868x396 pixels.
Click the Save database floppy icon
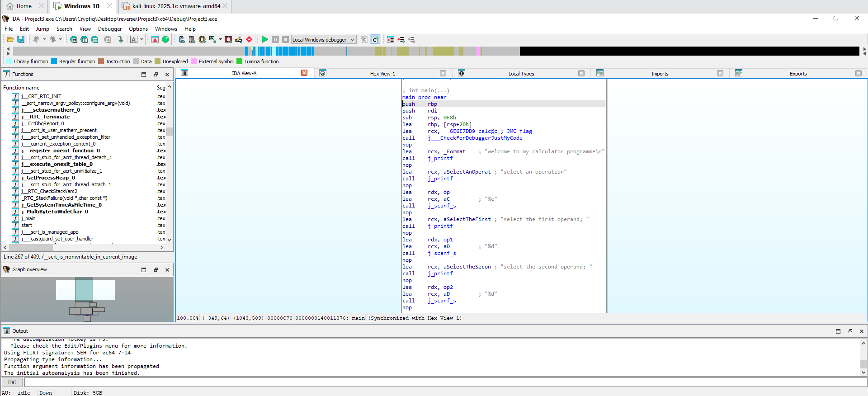(x=21, y=40)
